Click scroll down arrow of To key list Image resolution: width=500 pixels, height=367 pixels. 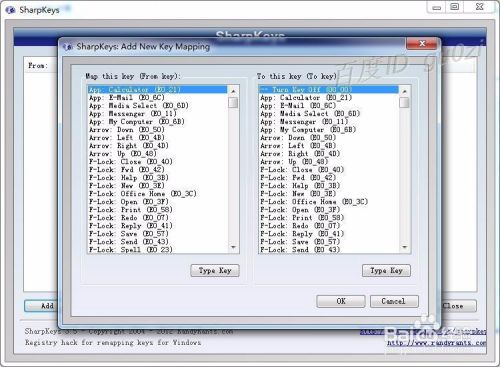[404, 247]
